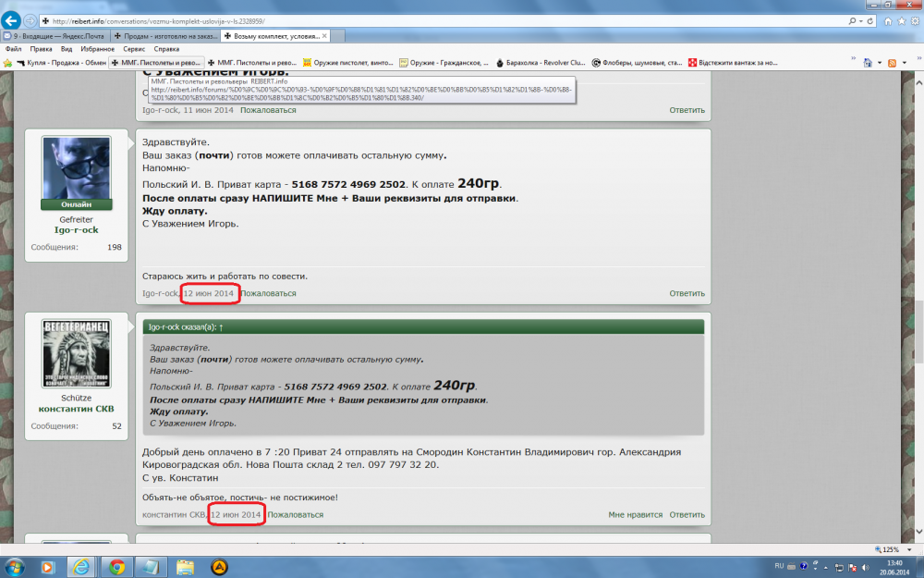Open Windows Media Player from taskbar
Viewport: 924px width, 578px height.
pyautogui.click(x=47, y=568)
